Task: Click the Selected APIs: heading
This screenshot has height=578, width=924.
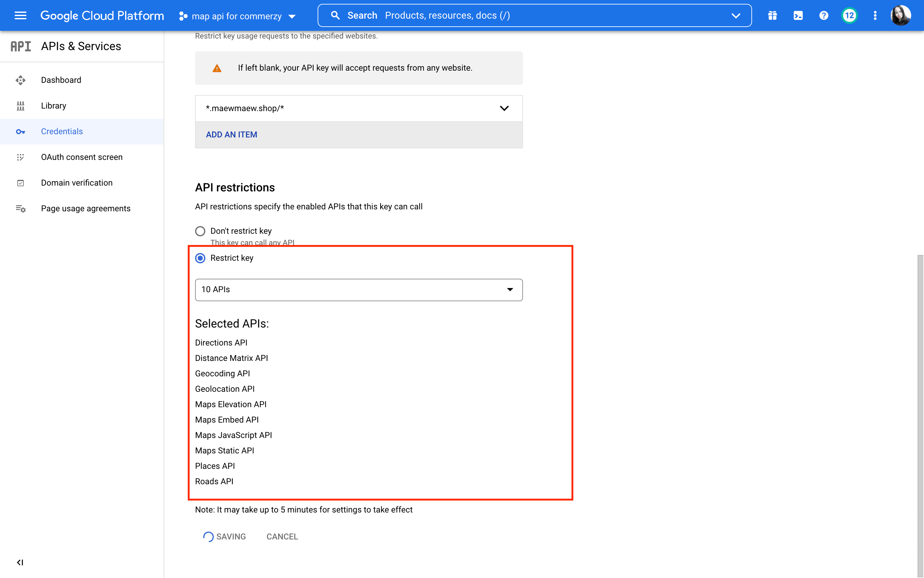Action: pos(232,323)
